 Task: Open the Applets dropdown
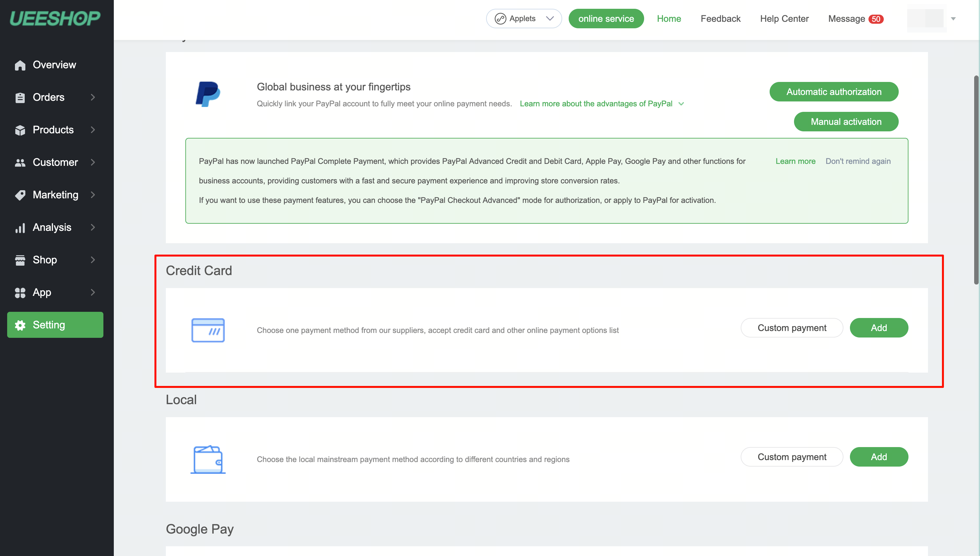tap(550, 19)
